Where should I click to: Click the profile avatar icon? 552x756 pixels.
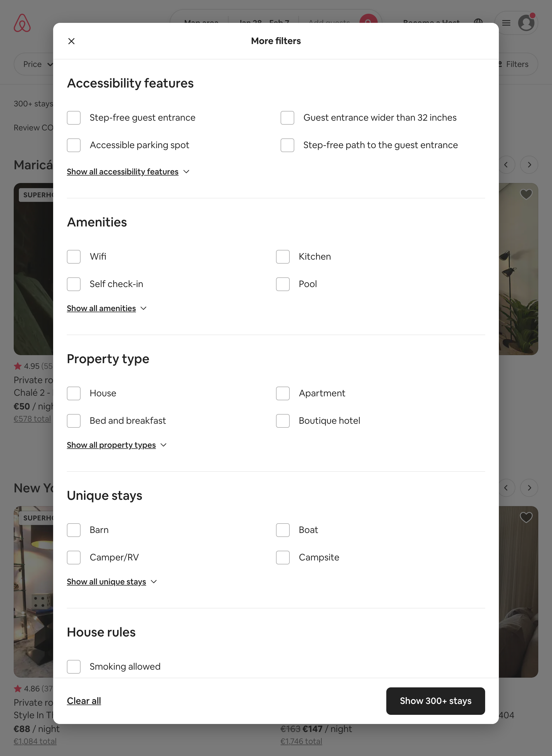click(526, 23)
